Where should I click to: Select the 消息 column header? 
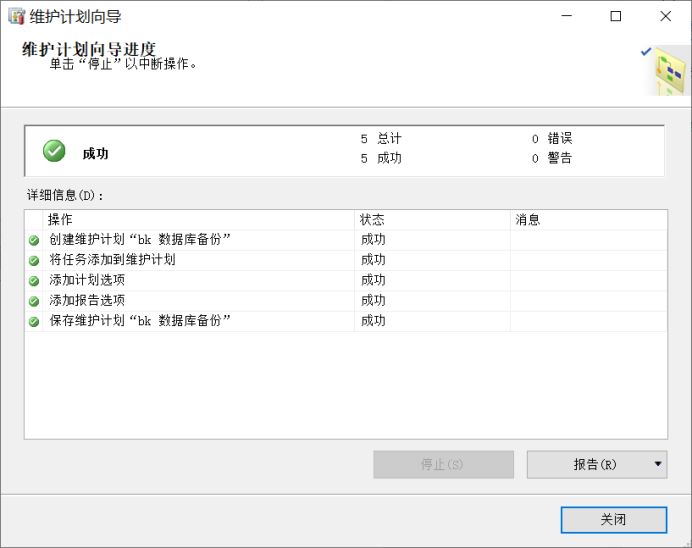point(589,220)
